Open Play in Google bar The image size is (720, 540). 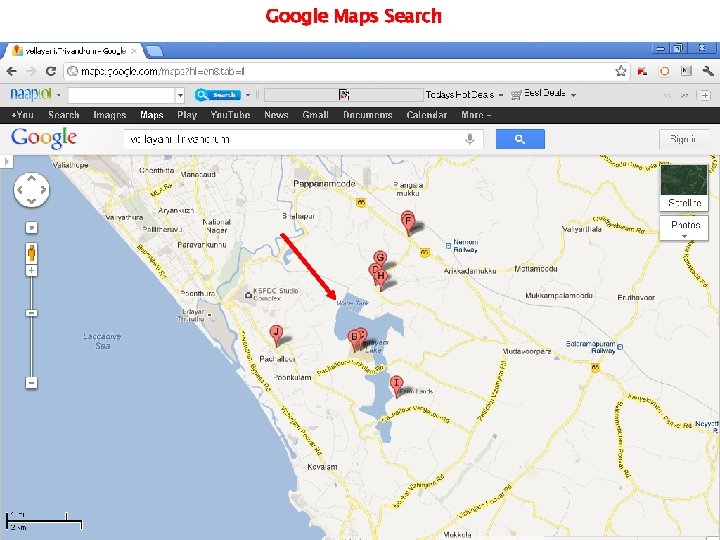coord(187,115)
